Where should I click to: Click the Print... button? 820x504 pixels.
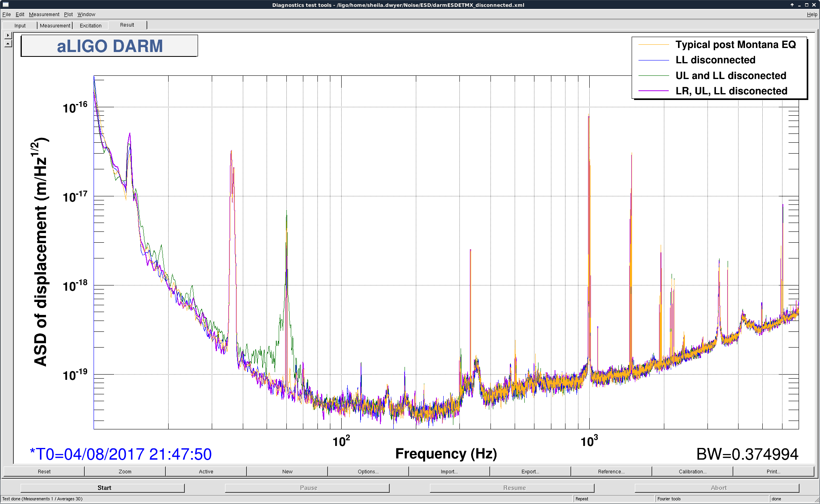[773, 471]
